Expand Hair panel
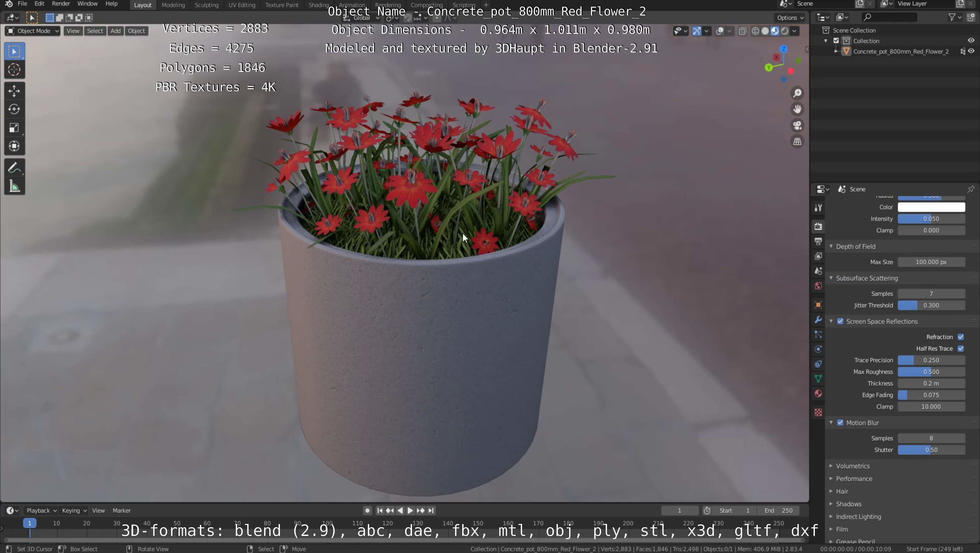The image size is (980, 553). coord(842,491)
